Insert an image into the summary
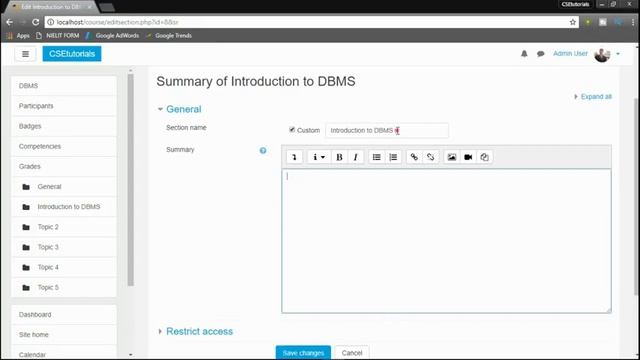Image resolution: width=640 pixels, height=360 pixels. [x=451, y=157]
